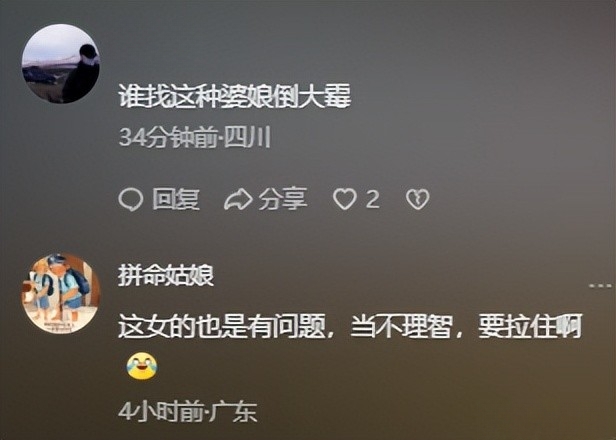Select the clause 这女的也是有问题
Viewport: 616px width, 440px height.
(x=222, y=326)
